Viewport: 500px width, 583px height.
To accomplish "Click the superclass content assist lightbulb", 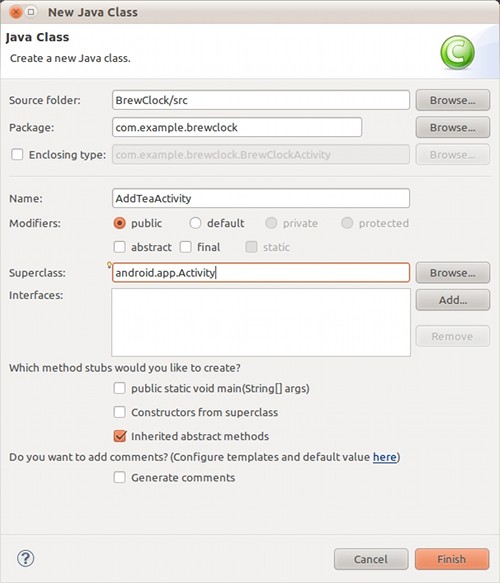I will coord(109,265).
